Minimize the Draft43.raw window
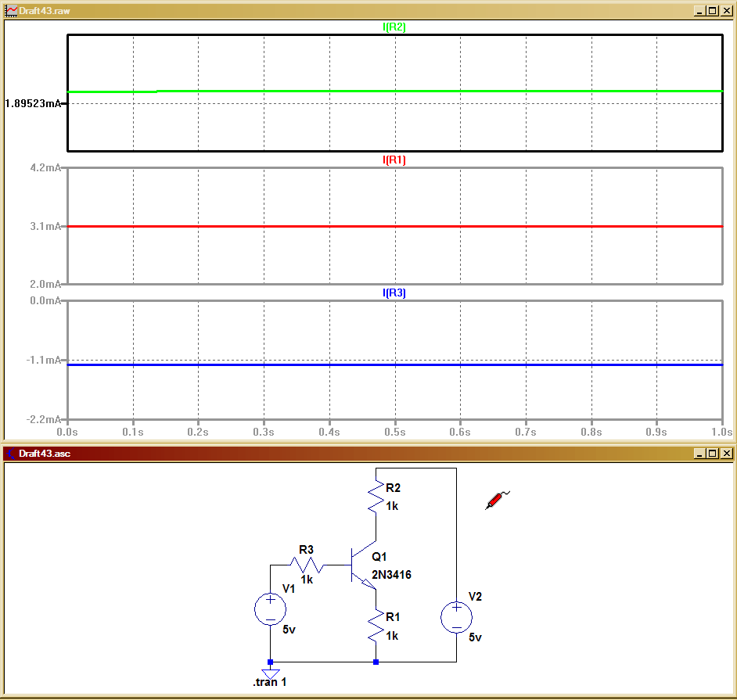737x700 pixels. click(699, 11)
